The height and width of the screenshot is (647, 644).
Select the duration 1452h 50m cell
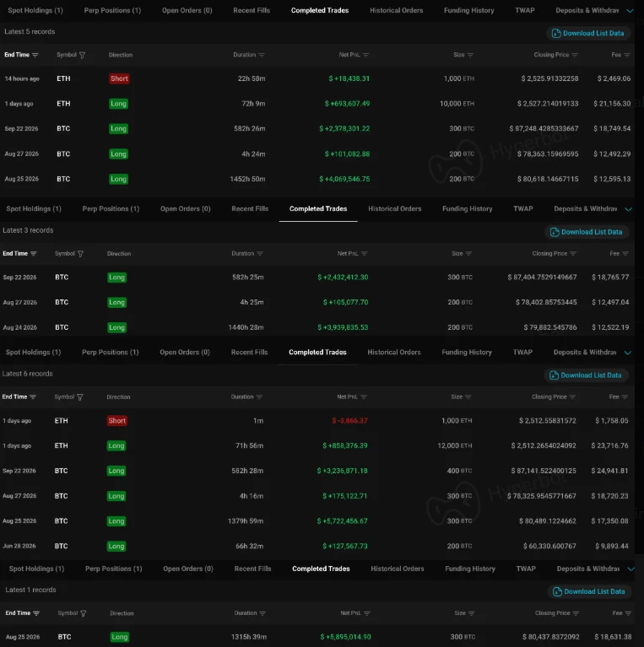[x=247, y=179]
